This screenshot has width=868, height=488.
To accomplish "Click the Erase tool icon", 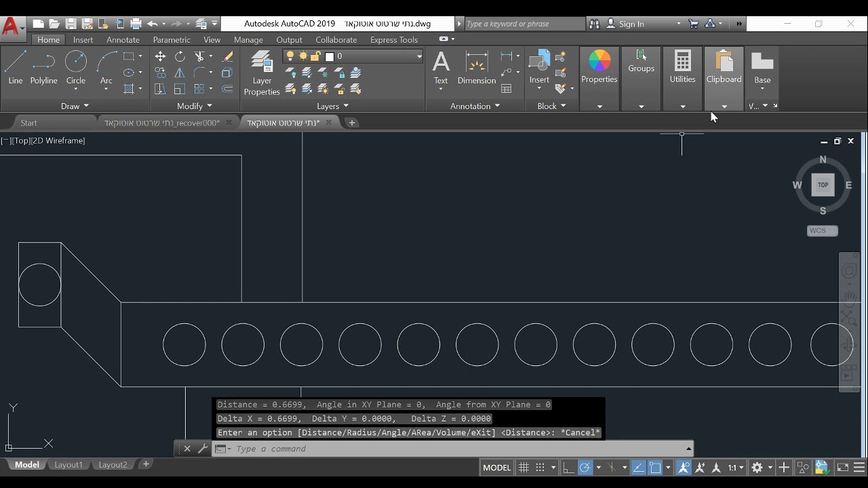I will point(227,56).
